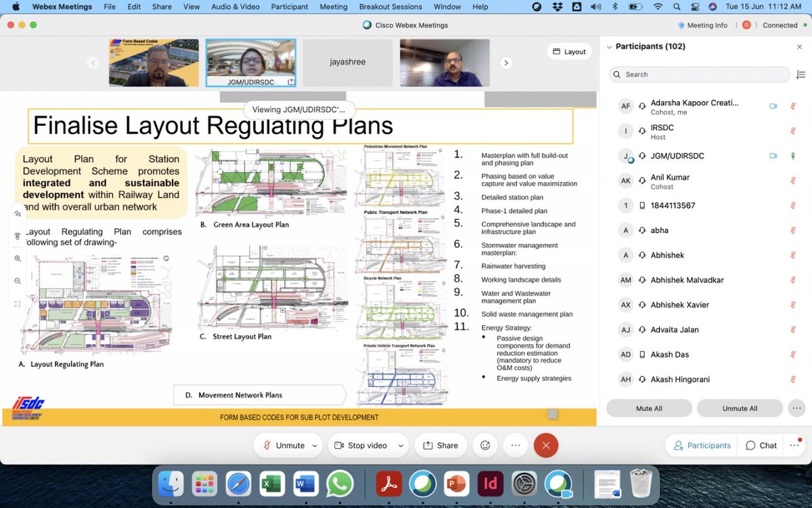Open the Meeting menu
The width and height of the screenshot is (812, 508).
coord(334,7)
